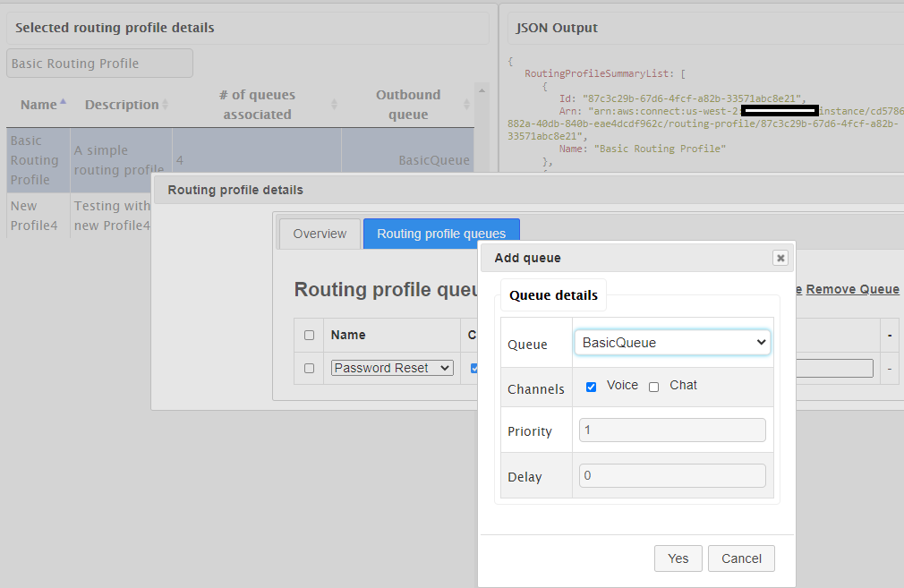Screen dimensions: 904x588
Task: Click the Remove Queue link
Action: click(x=852, y=289)
